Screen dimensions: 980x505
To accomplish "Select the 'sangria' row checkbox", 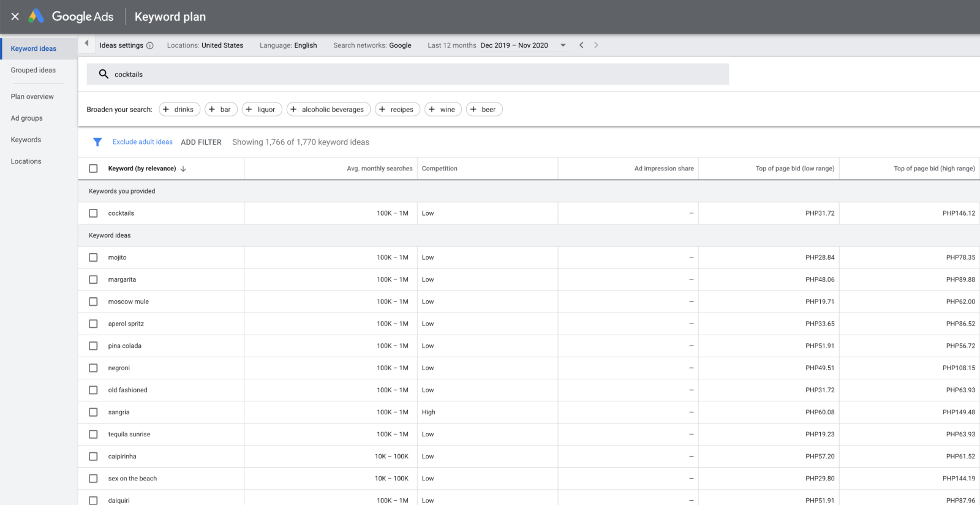I will pos(93,412).
